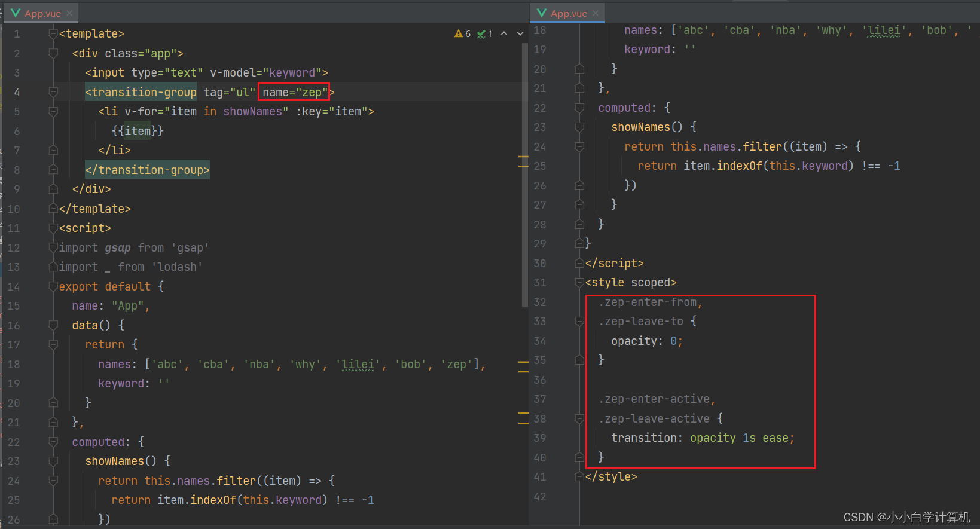Close the left pane App.vue tab
The image size is (980, 529).
[x=69, y=13]
